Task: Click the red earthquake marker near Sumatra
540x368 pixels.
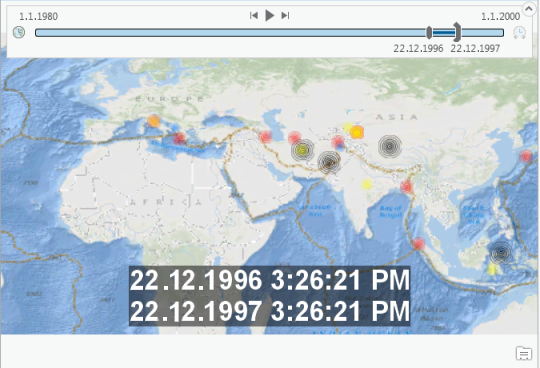Action: pyautogui.click(x=419, y=244)
